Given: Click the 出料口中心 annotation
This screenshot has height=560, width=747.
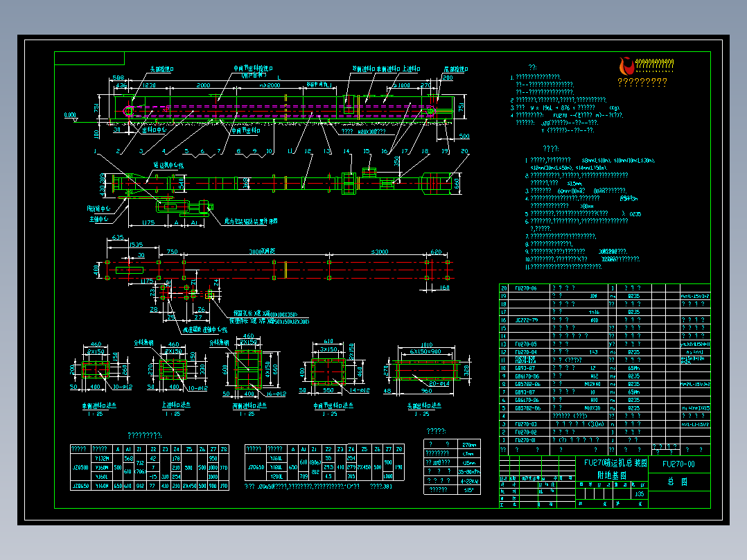Looking at the screenshot, I should (x=154, y=130).
